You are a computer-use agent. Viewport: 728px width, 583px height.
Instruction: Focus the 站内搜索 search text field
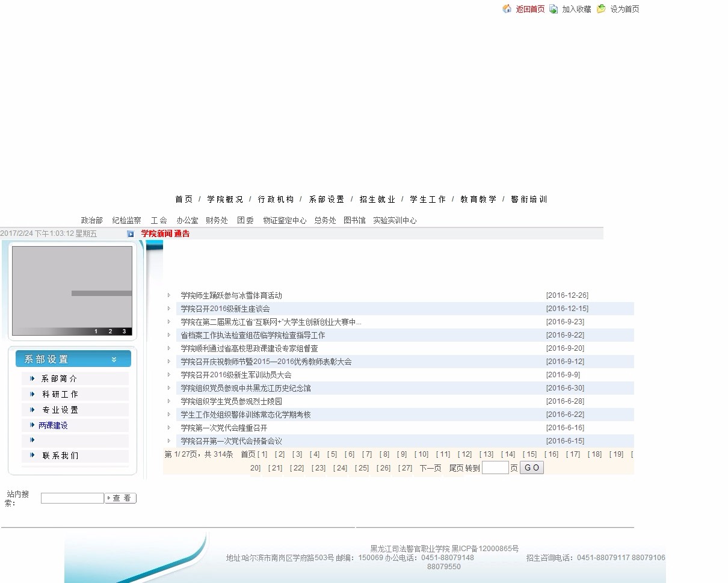[x=72, y=498]
